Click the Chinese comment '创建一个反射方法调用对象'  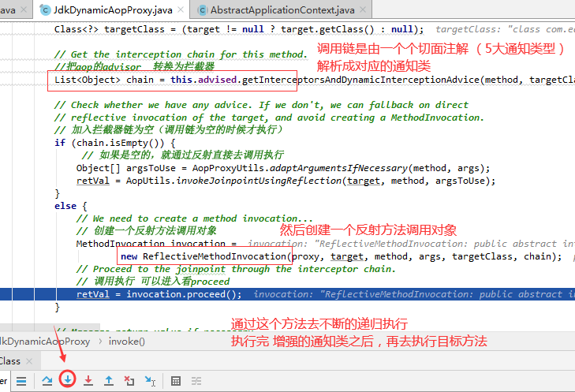(x=147, y=230)
